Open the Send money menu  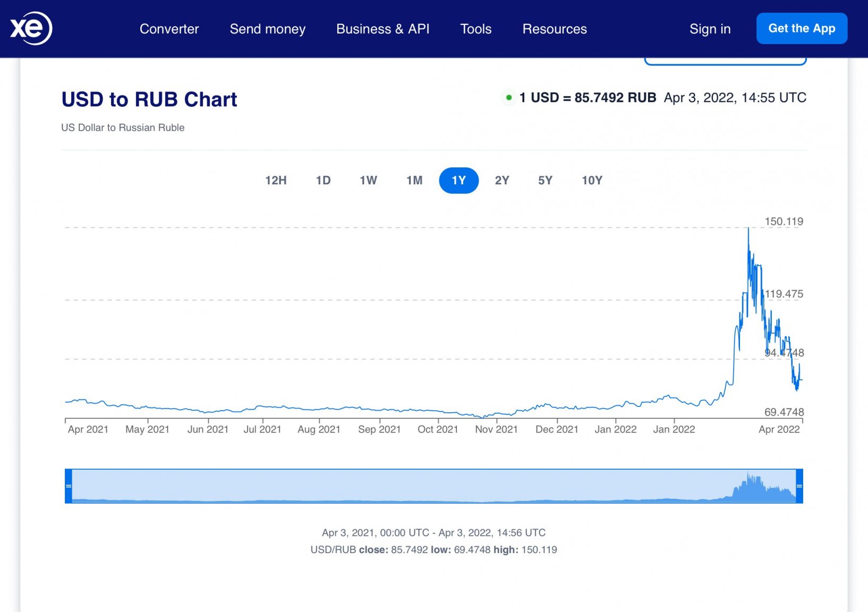point(268,29)
